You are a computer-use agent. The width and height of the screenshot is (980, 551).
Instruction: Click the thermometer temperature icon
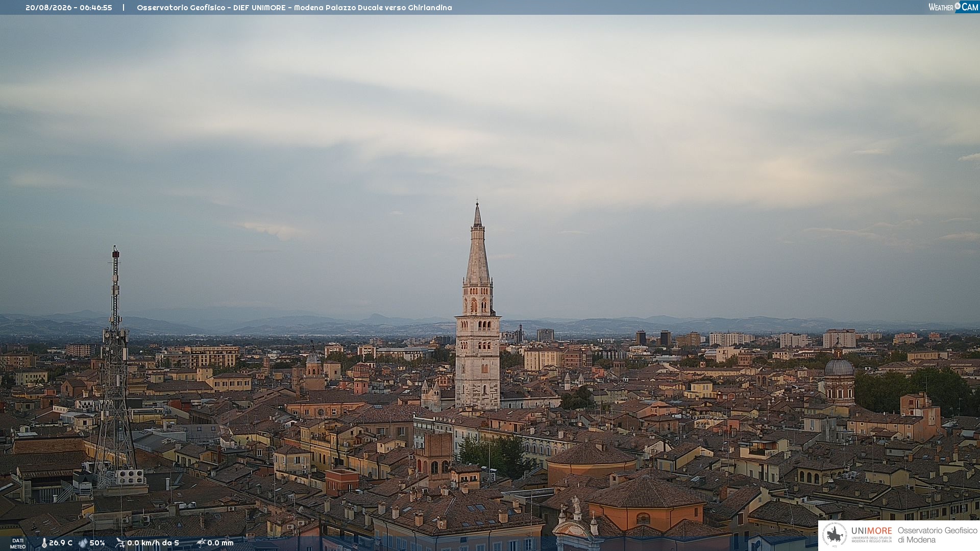44,543
